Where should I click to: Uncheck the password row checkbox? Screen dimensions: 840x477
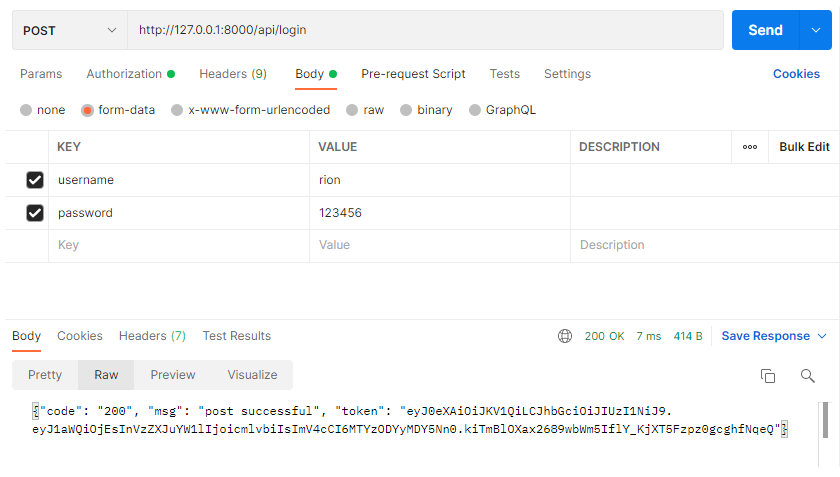[x=35, y=213]
